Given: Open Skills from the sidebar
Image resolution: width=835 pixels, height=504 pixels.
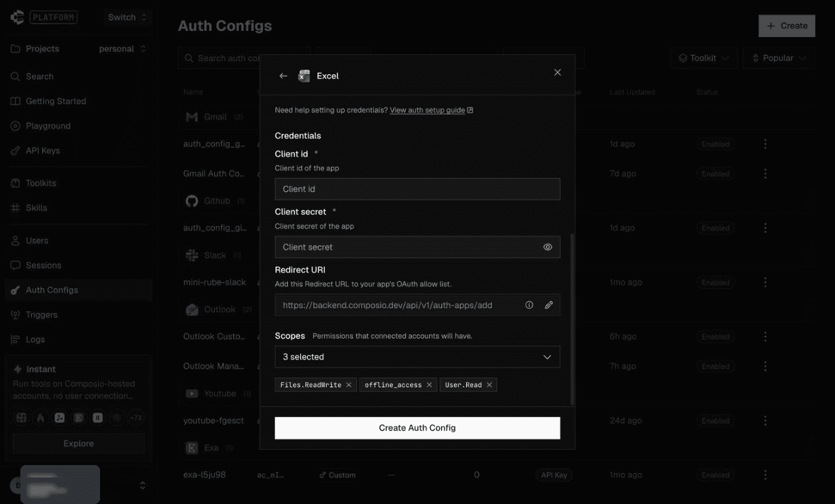Looking at the screenshot, I should (78, 208).
